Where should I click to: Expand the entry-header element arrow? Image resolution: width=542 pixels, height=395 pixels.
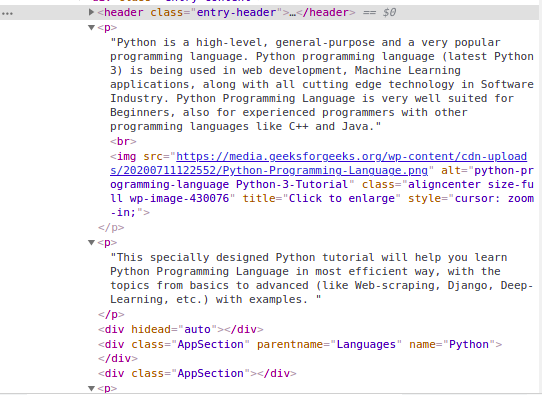click(91, 12)
